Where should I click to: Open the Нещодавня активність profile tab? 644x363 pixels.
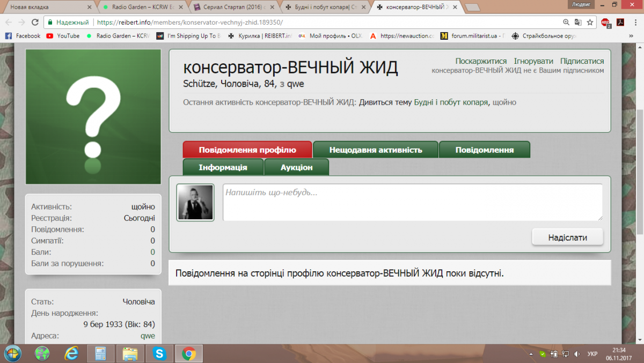click(x=376, y=150)
